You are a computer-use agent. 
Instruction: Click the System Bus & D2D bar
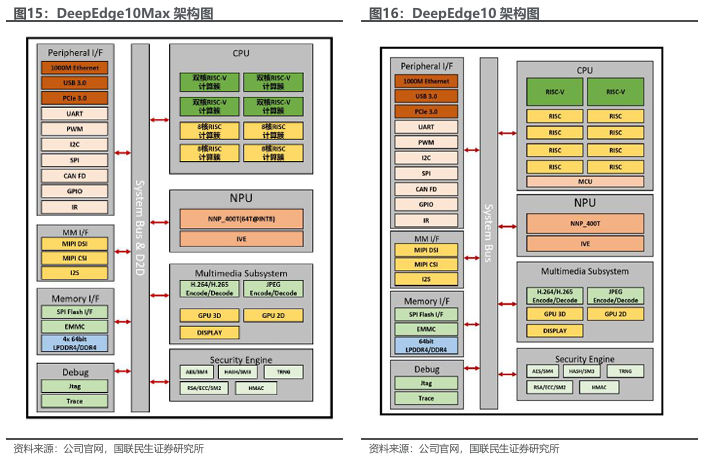(x=140, y=228)
